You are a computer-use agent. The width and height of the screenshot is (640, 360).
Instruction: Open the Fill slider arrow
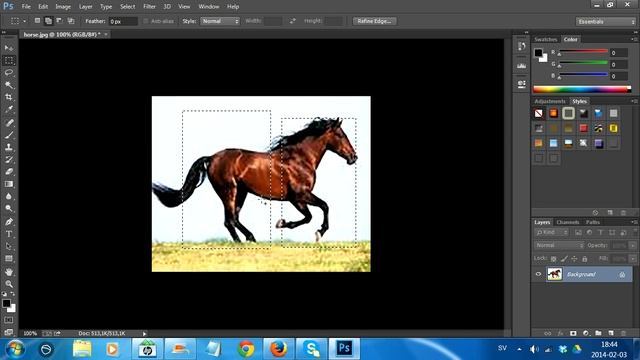[x=633, y=259]
